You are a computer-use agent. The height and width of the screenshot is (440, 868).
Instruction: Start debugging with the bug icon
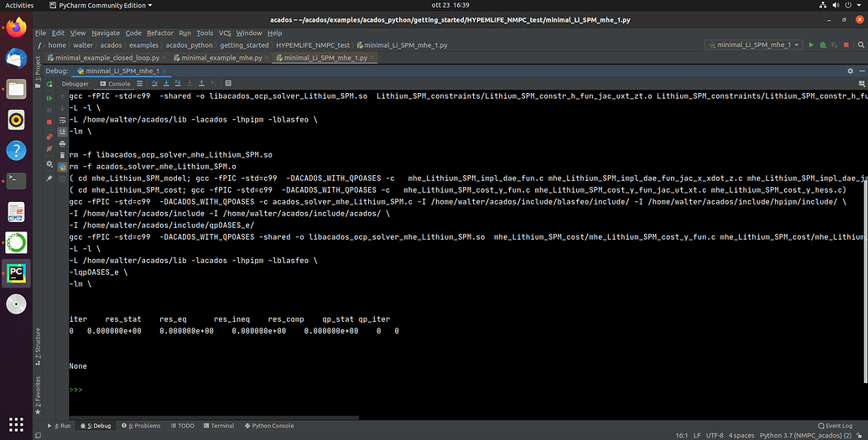tap(823, 44)
